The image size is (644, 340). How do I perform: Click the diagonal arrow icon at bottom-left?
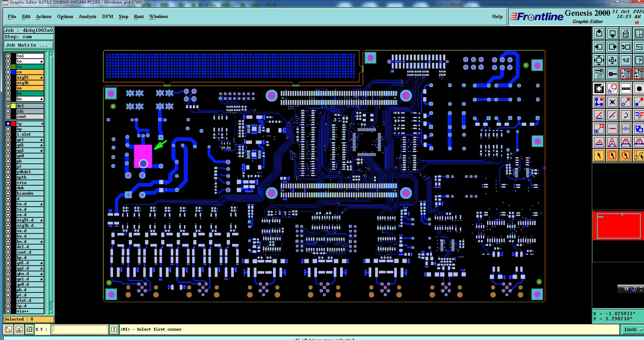pos(9,329)
